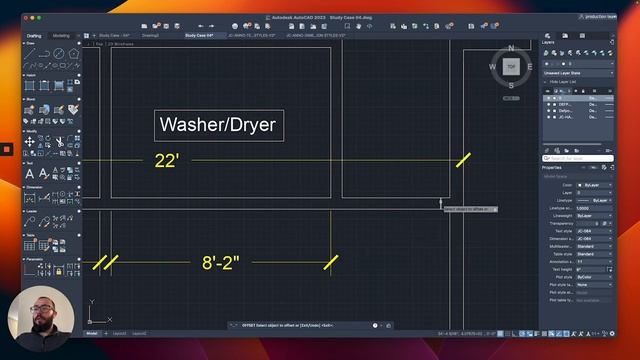Click the 22' dimension text
Image resolution: width=640 pixels, height=360 pixels.
click(167, 160)
